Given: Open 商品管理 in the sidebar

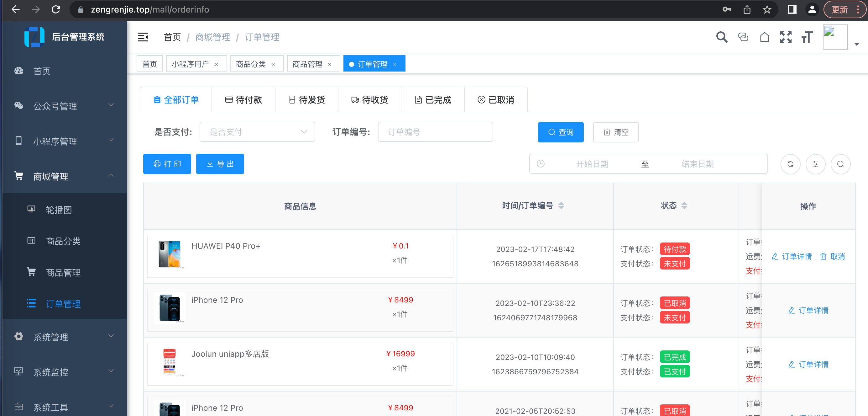Looking at the screenshot, I should (x=64, y=273).
